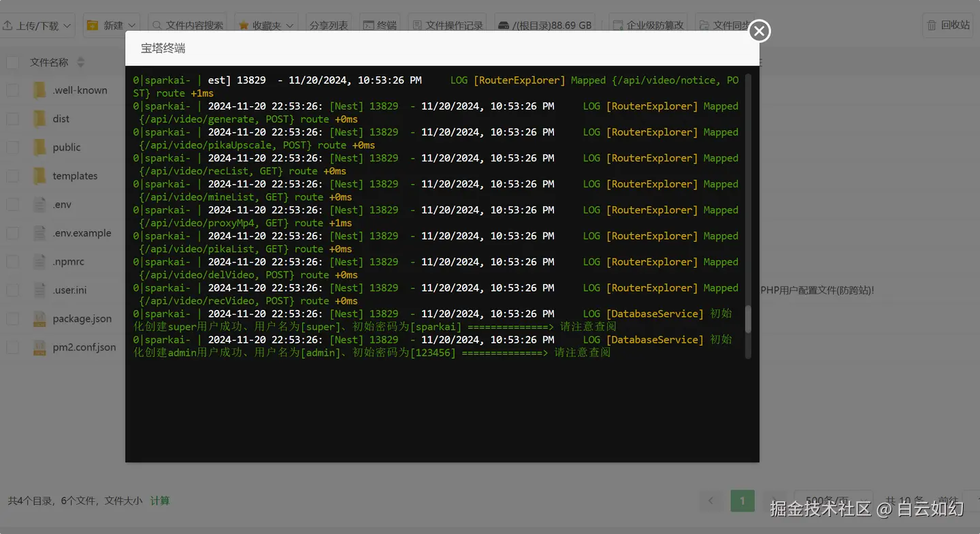Select the pm2.conf.json file name

[84, 347]
